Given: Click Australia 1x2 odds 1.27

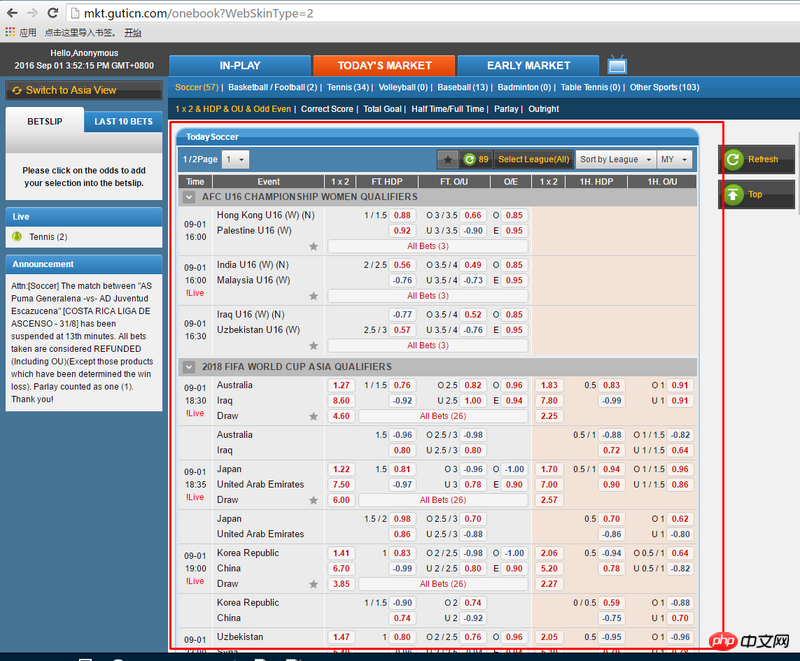Looking at the screenshot, I should 341,386.
